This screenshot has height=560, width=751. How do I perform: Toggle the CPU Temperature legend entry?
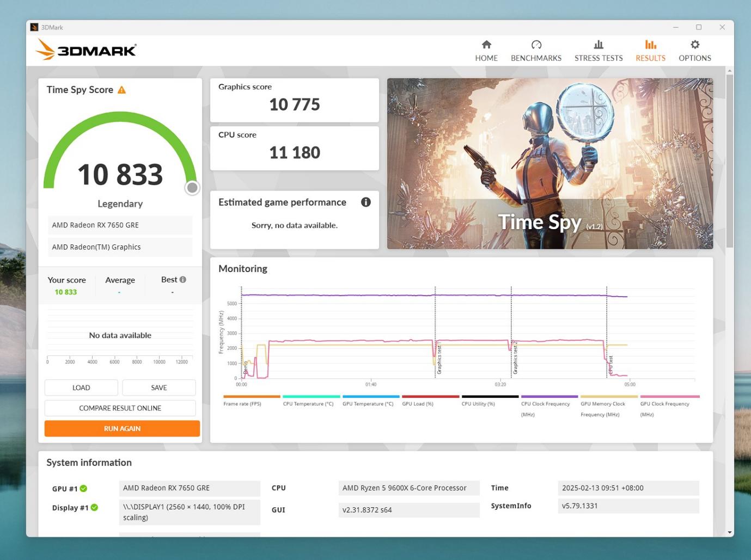click(x=311, y=401)
